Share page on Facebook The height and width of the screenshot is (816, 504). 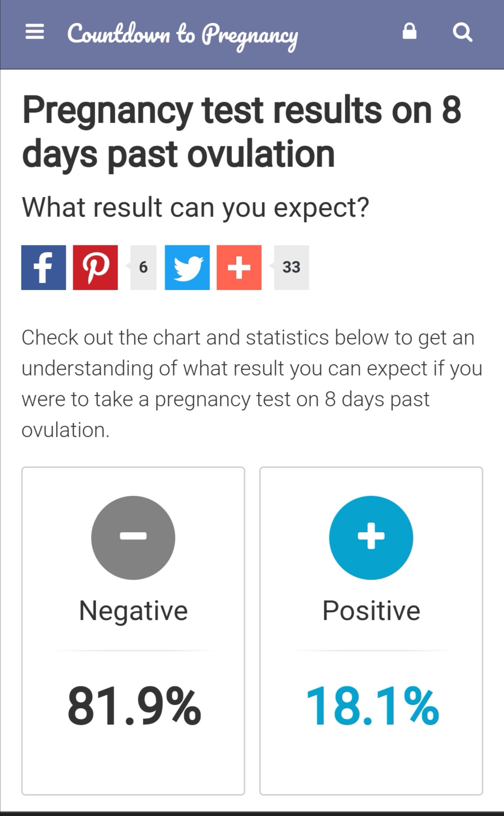pos(43,267)
